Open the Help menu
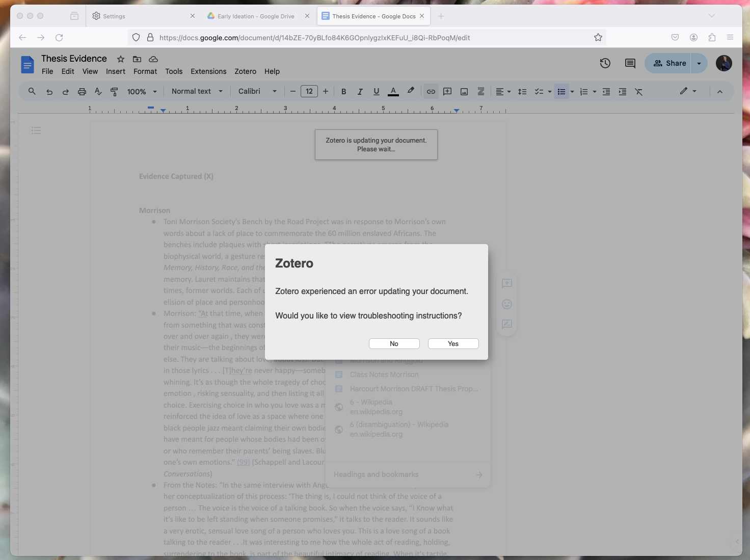750x560 pixels. pos(272,71)
